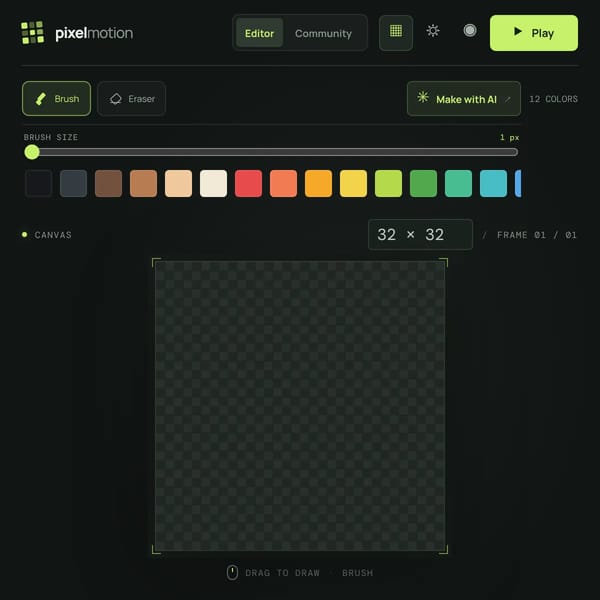Click the sparkle icon in Make with AI

(x=423, y=97)
